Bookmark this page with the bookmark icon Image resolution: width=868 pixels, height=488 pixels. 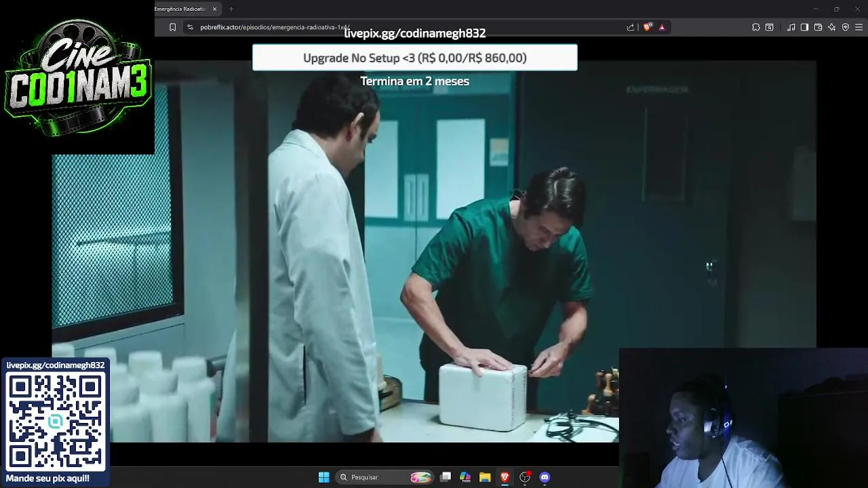tap(172, 27)
